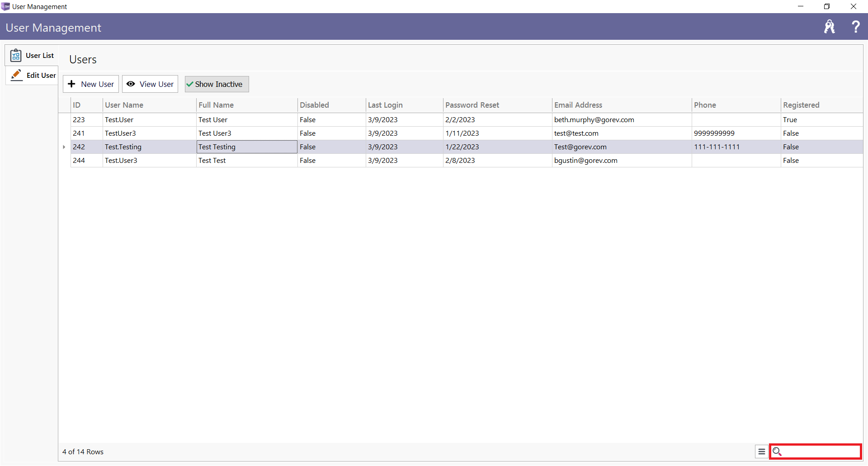Image resolution: width=868 pixels, height=466 pixels.
Task: Sort by Password Reset column header
Action: (x=497, y=105)
